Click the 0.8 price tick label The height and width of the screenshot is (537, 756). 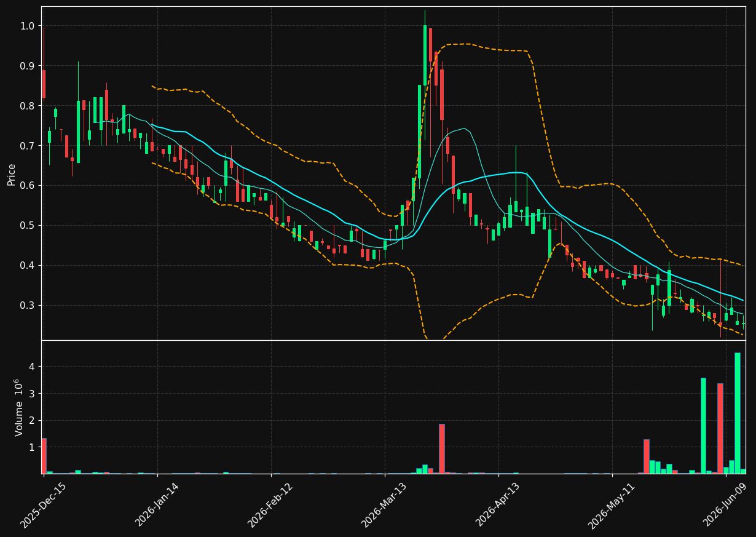(28, 106)
